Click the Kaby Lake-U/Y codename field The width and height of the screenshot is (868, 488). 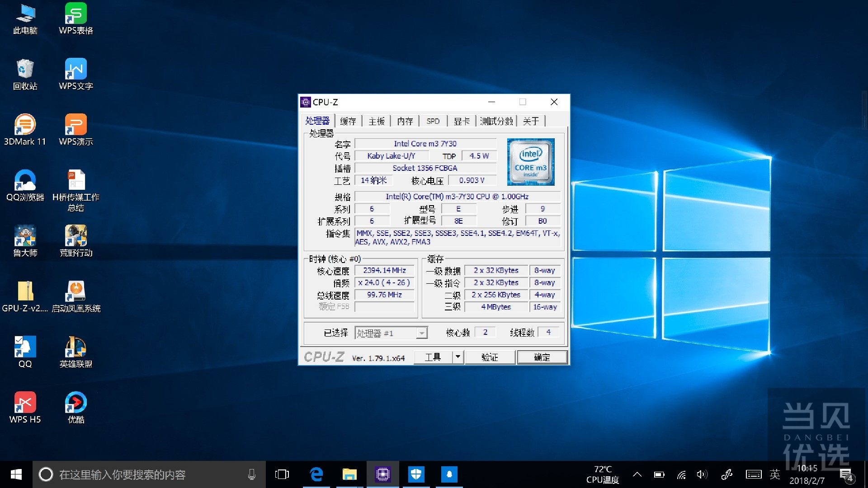coord(392,156)
